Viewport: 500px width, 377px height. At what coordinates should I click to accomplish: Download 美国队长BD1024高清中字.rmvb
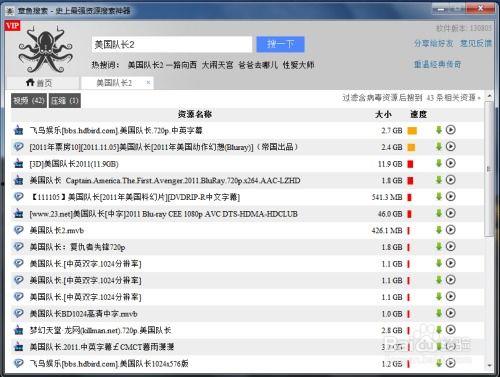tap(439, 313)
